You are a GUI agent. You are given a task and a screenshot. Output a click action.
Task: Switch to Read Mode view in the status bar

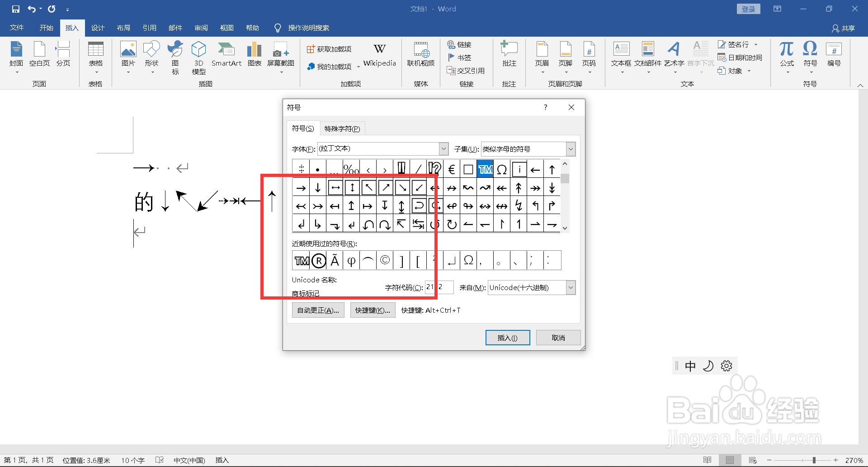pos(708,460)
